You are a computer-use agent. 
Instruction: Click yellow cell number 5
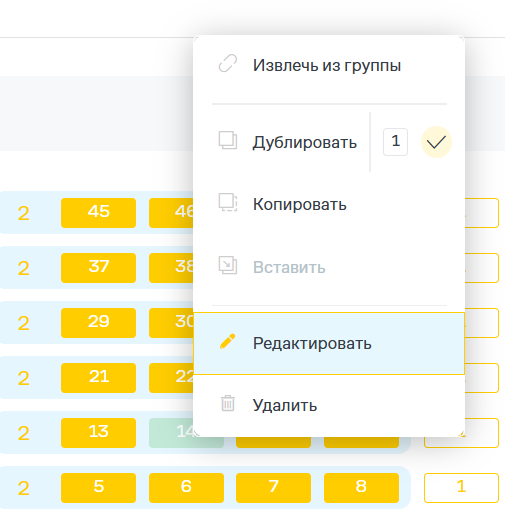click(x=98, y=488)
